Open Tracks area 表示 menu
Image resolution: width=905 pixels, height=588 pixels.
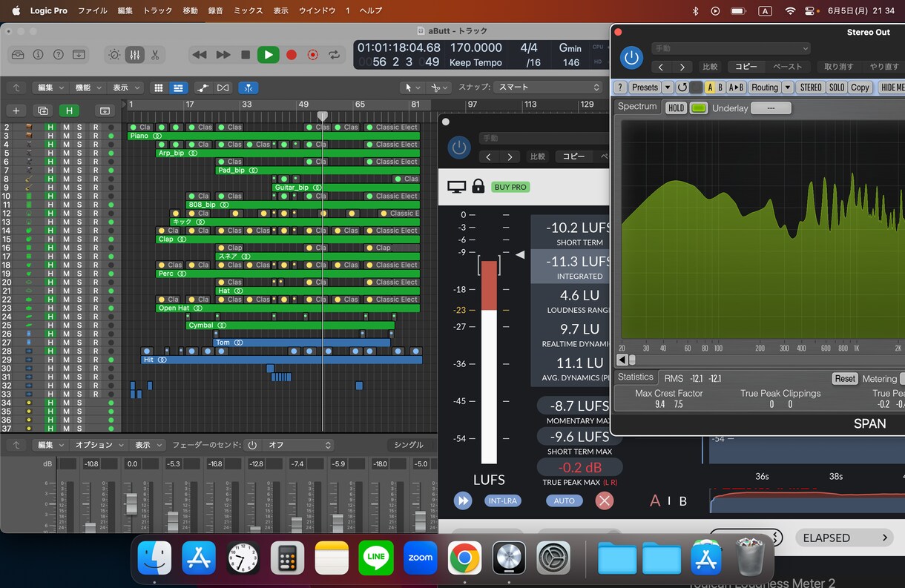click(x=125, y=87)
